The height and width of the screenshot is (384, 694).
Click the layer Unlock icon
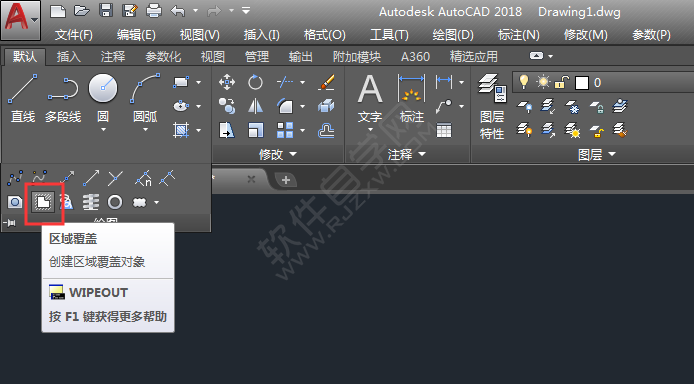click(x=596, y=131)
